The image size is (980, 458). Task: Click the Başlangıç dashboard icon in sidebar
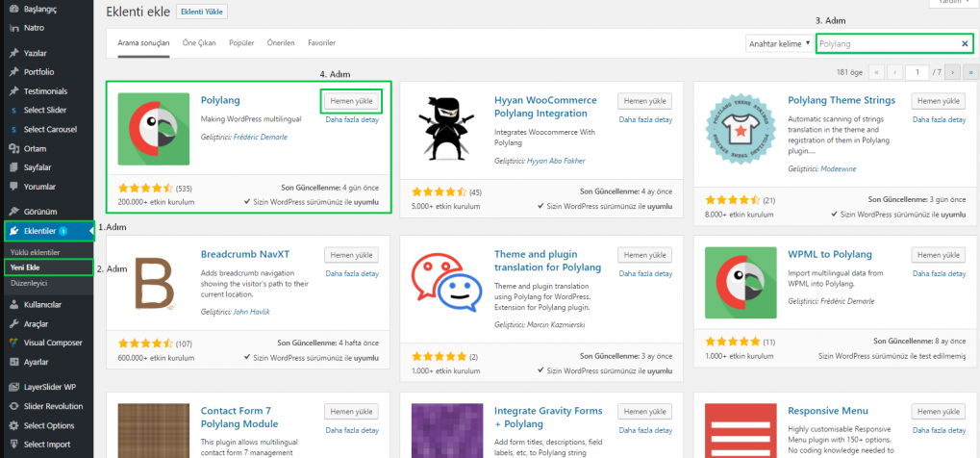click(13, 10)
